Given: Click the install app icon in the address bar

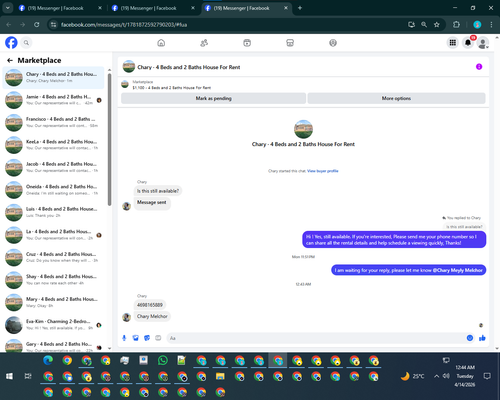Looking at the screenshot, I should pos(411,24).
